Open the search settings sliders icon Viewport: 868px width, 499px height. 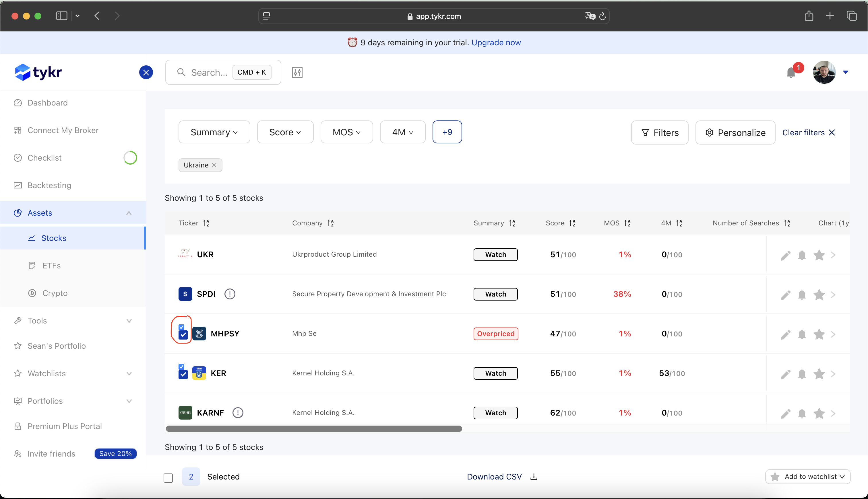[x=297, y=72]
